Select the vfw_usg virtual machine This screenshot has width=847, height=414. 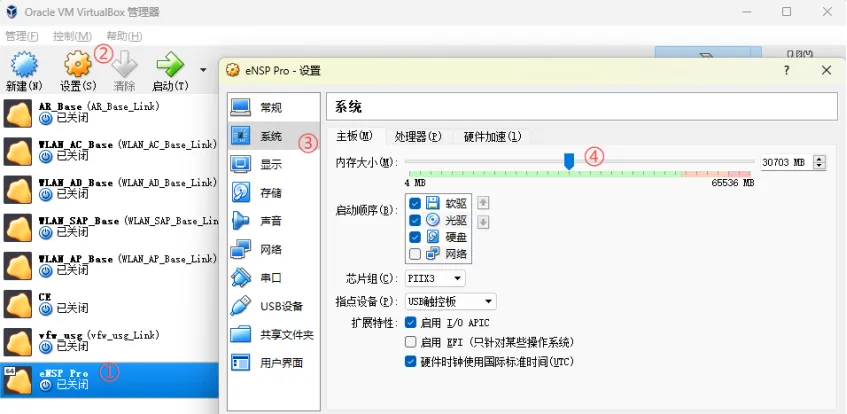click(x=110, y=341)
